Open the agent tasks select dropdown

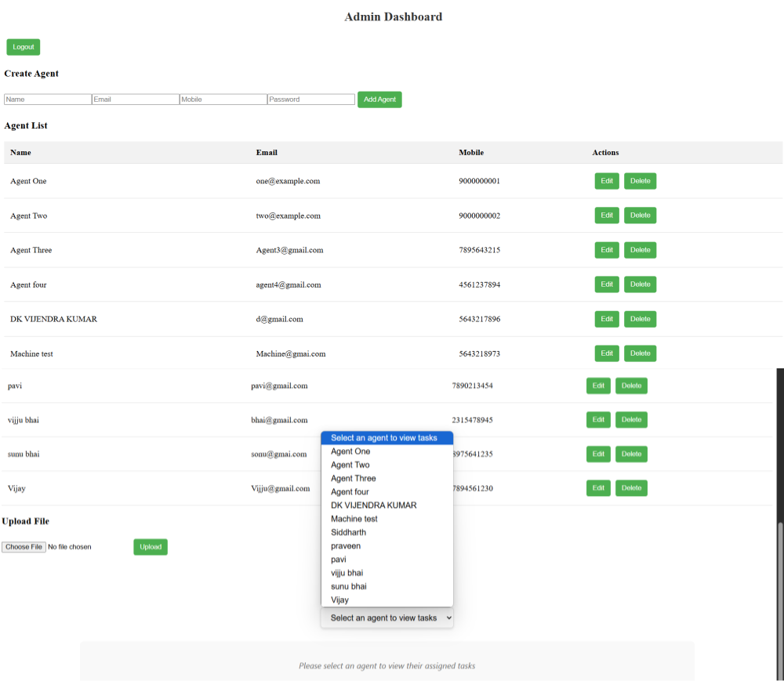click(387, 618)
